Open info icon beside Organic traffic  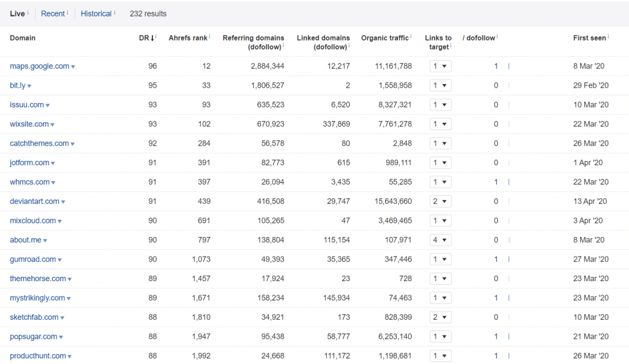point(411,36)
